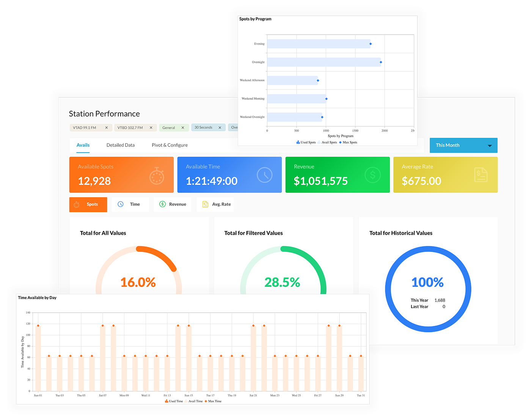Click the Sat 21 bar in Time Available chart
The image size is (531, 420).
coord(253,359)
